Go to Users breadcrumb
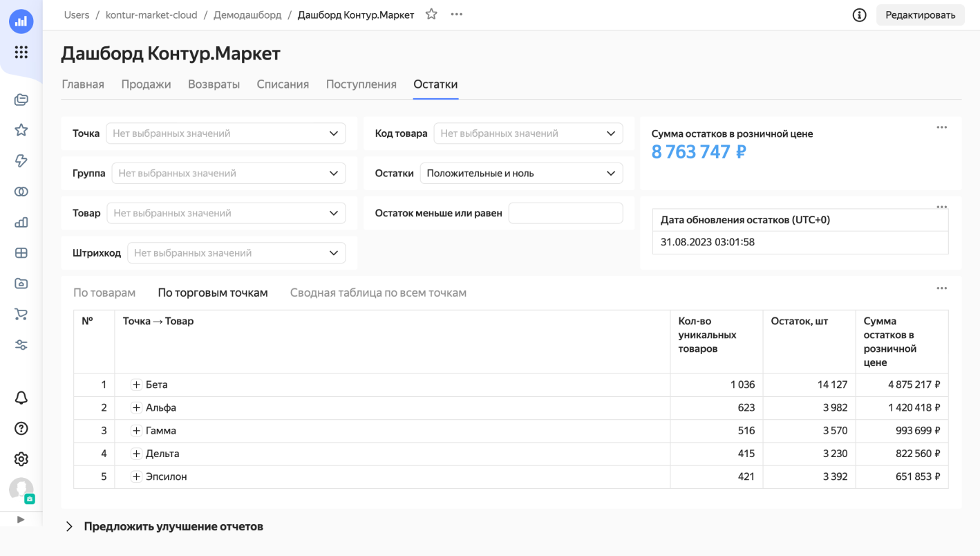This screenshot has height=556, width=980. tap(77, 15)
